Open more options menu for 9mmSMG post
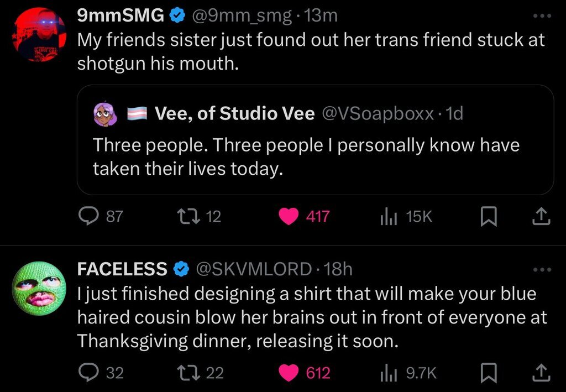 click(x=543, y=15)
